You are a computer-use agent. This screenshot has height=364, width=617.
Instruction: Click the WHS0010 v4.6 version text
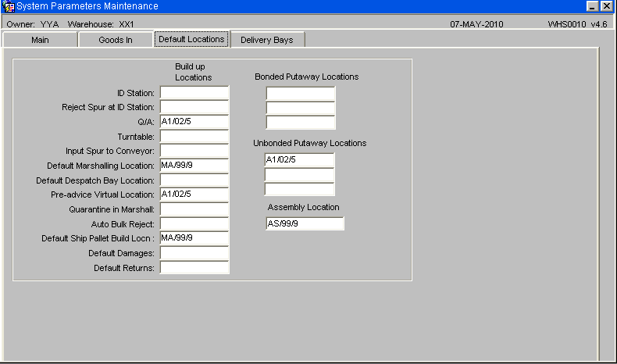point(577,24)
